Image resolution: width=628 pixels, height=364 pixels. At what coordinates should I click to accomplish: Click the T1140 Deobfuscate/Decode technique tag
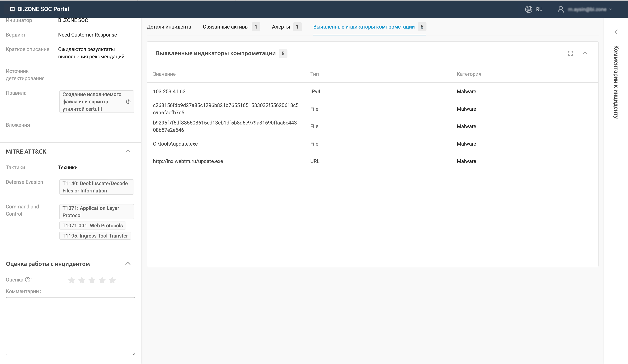(x=96, y=187)
